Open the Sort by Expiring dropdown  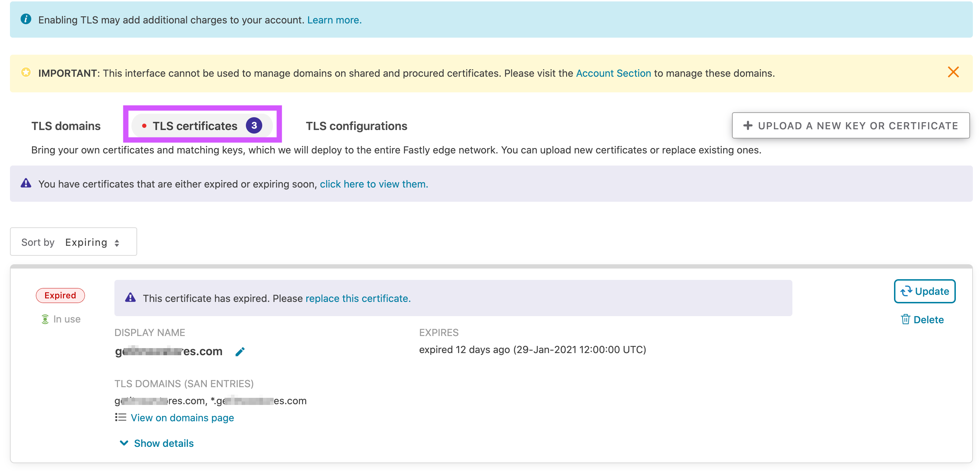coord(74,242)
